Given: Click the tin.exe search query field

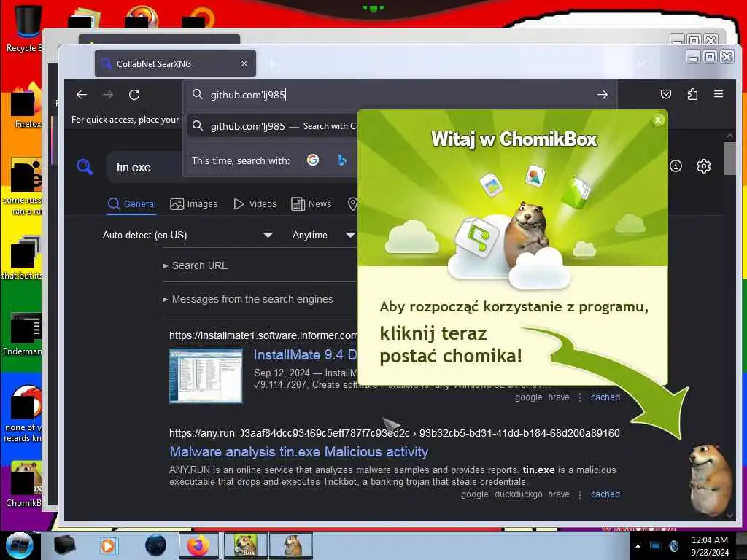Looking at the screenshot, I should pyautogui.click(x=145, y=167).
